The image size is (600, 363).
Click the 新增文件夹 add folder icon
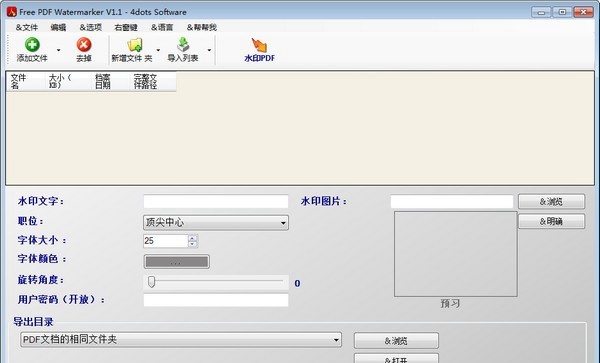coord(135,45)
